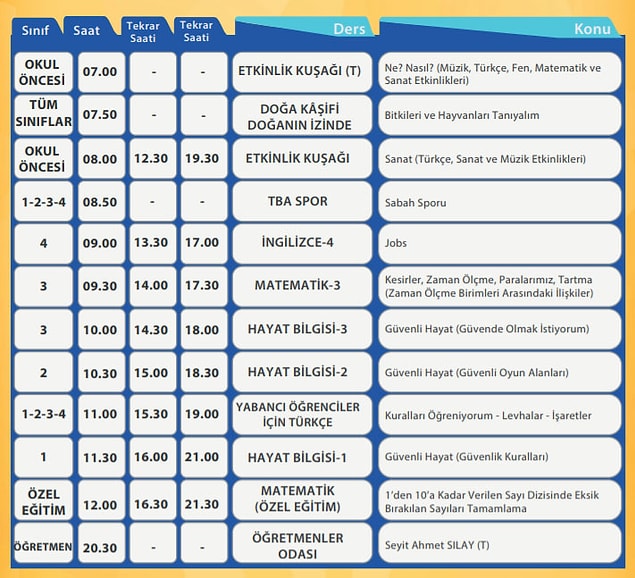The width and height of the screenshot is (635, 578).
Task: Click the TBA SPOR lesson cell
Action: (x=302, y=201)
